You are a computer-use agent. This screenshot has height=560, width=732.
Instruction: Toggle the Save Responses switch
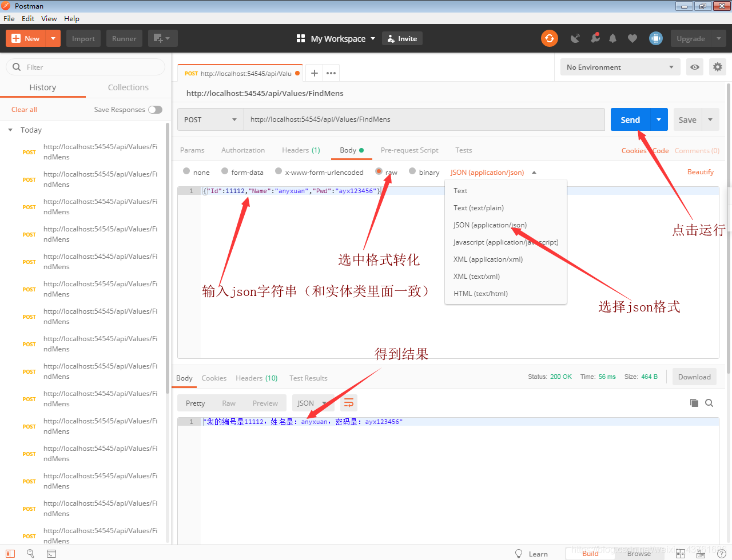(x=155, y=110)
